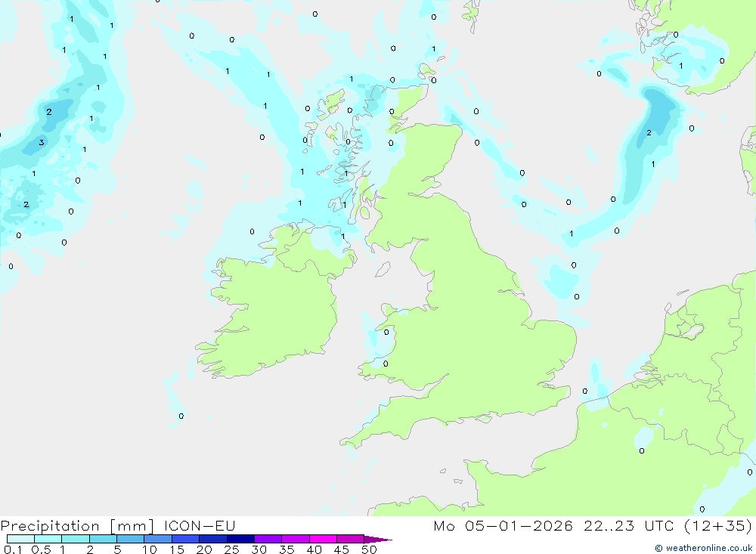Click the legend scale label '45'
The image size is (756, 554).
tap(342, 549)
